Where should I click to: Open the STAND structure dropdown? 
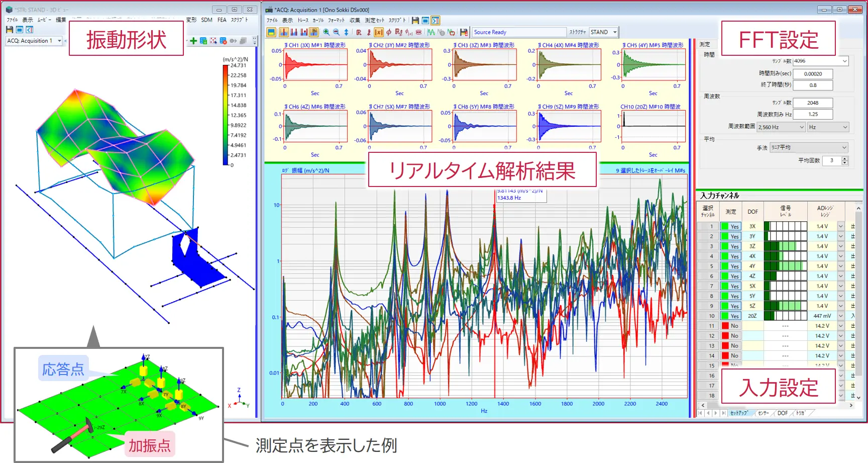click(x=604, y=32)
